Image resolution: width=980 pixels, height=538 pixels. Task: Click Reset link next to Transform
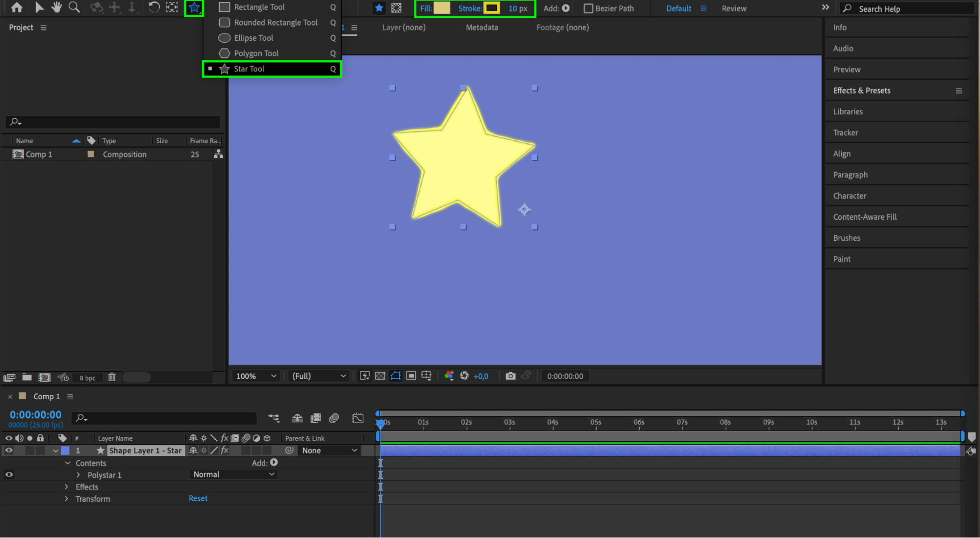click(198, 498)
